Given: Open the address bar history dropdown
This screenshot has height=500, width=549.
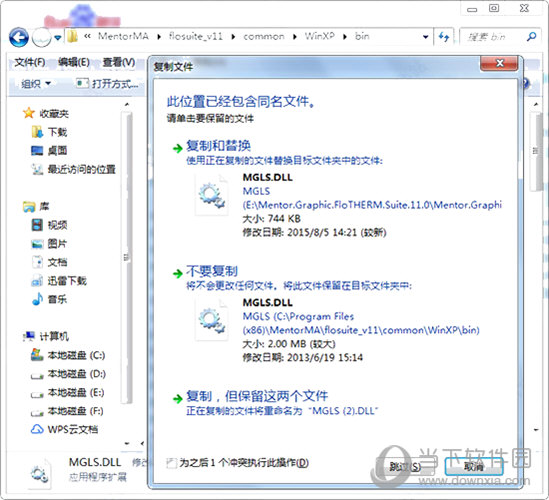Looking at the screenshot, I should coord(426,37).
